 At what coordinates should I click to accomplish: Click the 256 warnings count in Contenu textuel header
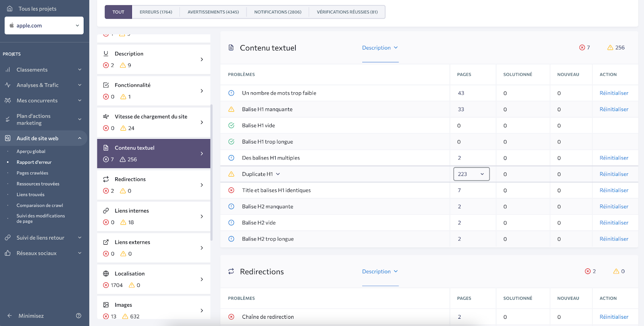tap(620, 48)
